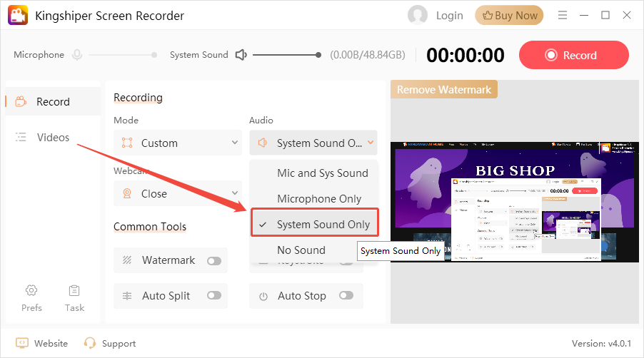Switch to the Record sidebar tab
This screenshot has width=644, height=358.
coord(53,102)
